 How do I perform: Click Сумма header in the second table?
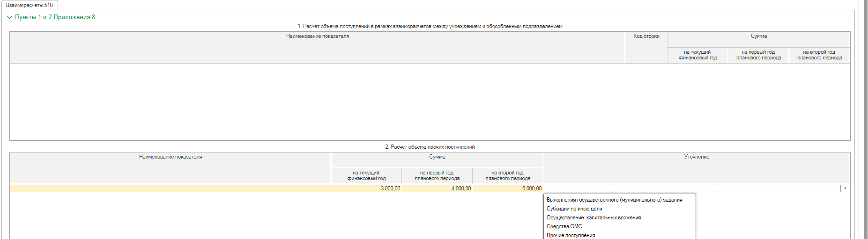pos(437,157)
